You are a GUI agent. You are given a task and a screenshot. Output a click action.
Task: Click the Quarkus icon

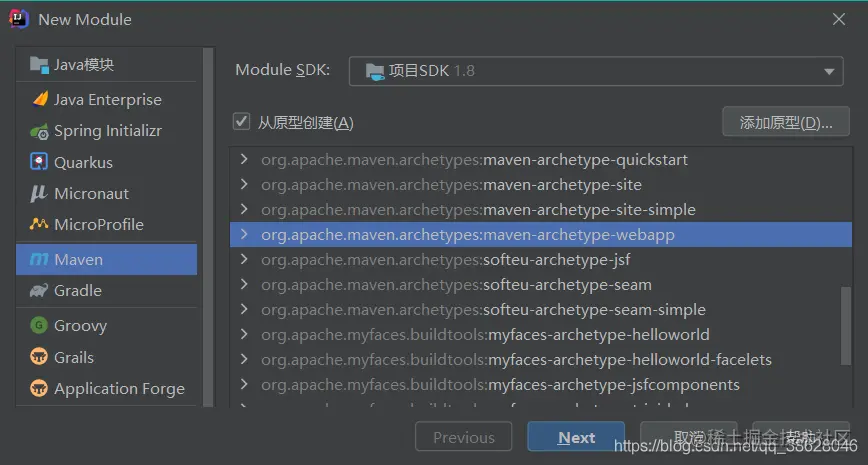39,162
